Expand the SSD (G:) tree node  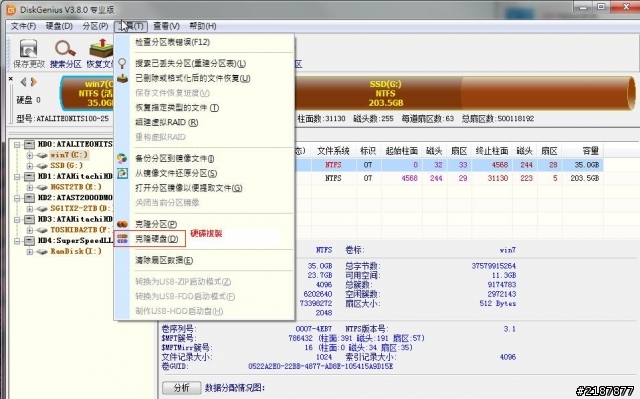click(x=29, y=166)
